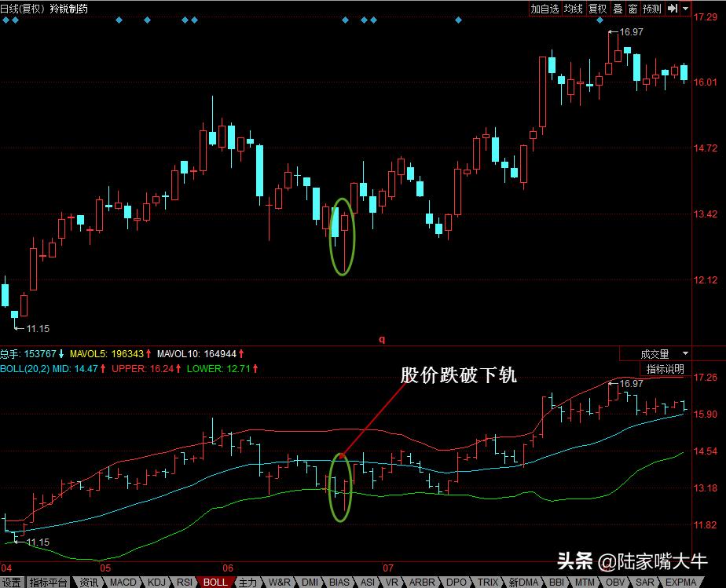Viewport: 726px width, 588px height.
Task: Click the UPPER: 16.24 value
Action: 146,369
